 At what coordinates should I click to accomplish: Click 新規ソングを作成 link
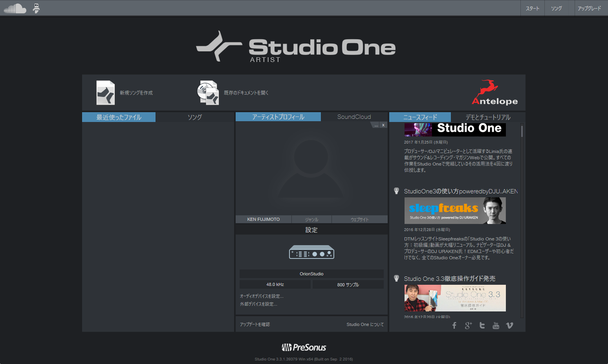(136, 93)
